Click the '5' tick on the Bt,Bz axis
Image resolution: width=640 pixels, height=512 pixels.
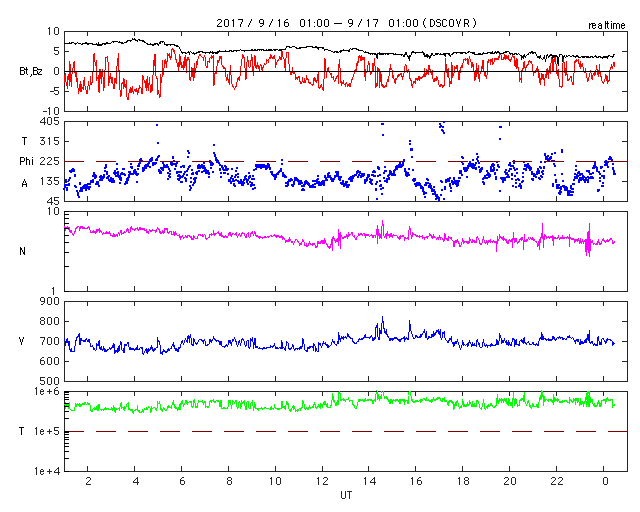pyautogui.click(x=56, y=51)
